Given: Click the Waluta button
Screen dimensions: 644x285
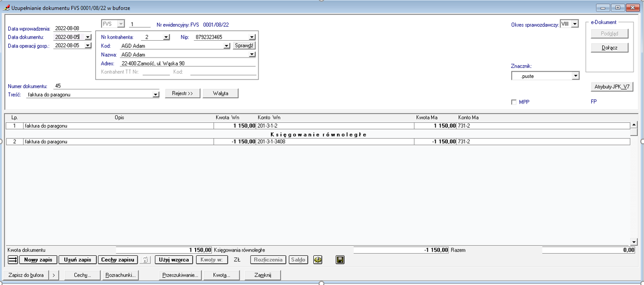Looking at the screenshot, I should (221, 94).
